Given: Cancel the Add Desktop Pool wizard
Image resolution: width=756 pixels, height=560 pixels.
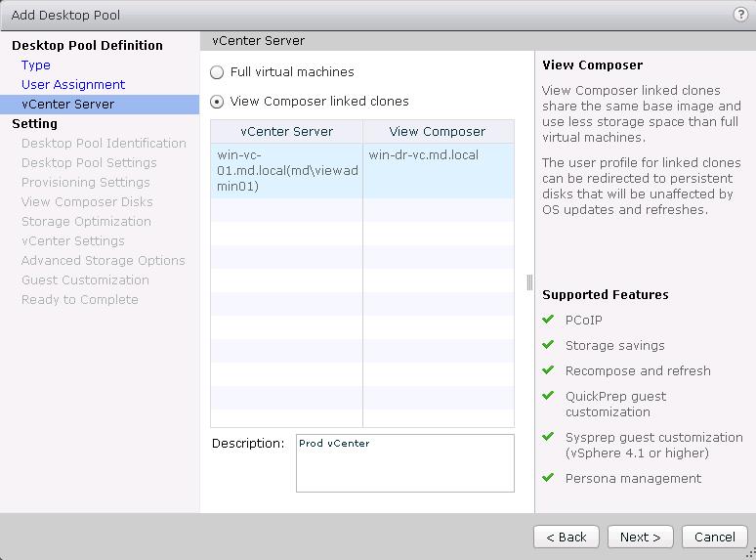Looking at the screenshot, I should pos(714,537).
